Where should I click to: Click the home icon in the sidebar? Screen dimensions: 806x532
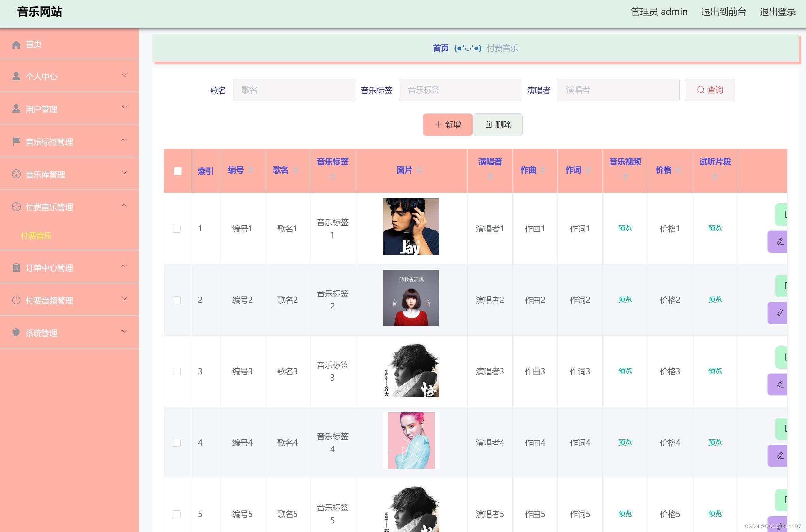[16, 44]
